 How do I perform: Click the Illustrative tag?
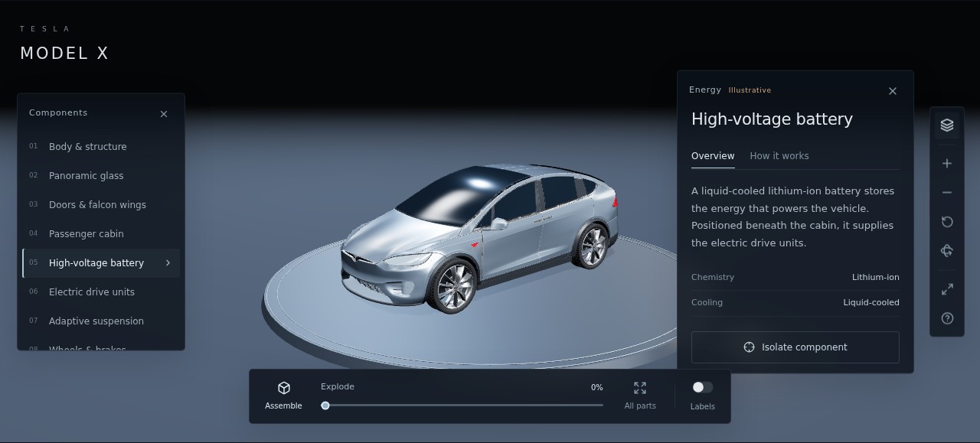point(750,90)
